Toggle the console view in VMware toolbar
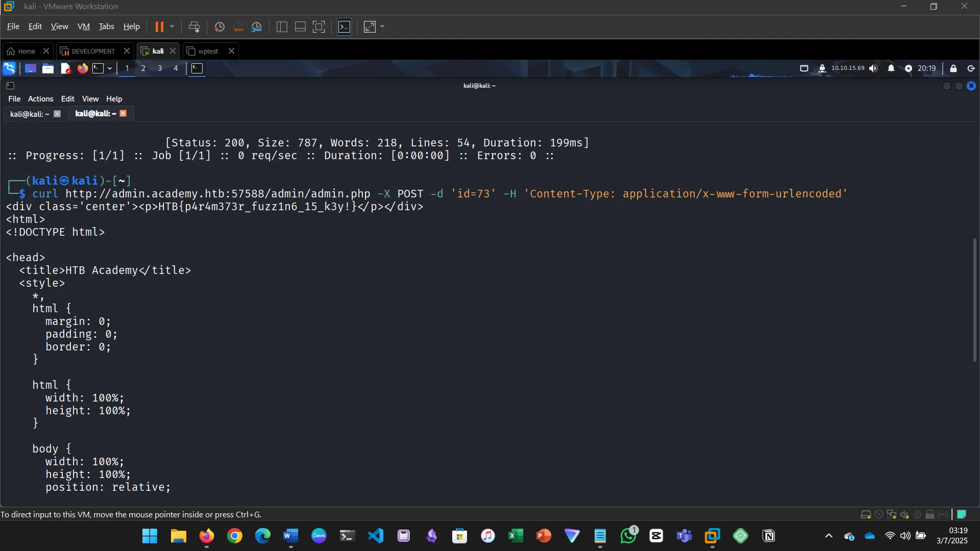 (318, 27)
